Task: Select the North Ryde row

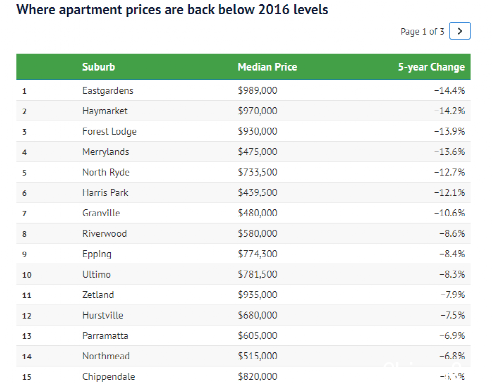Action: (x=243, y=172)
